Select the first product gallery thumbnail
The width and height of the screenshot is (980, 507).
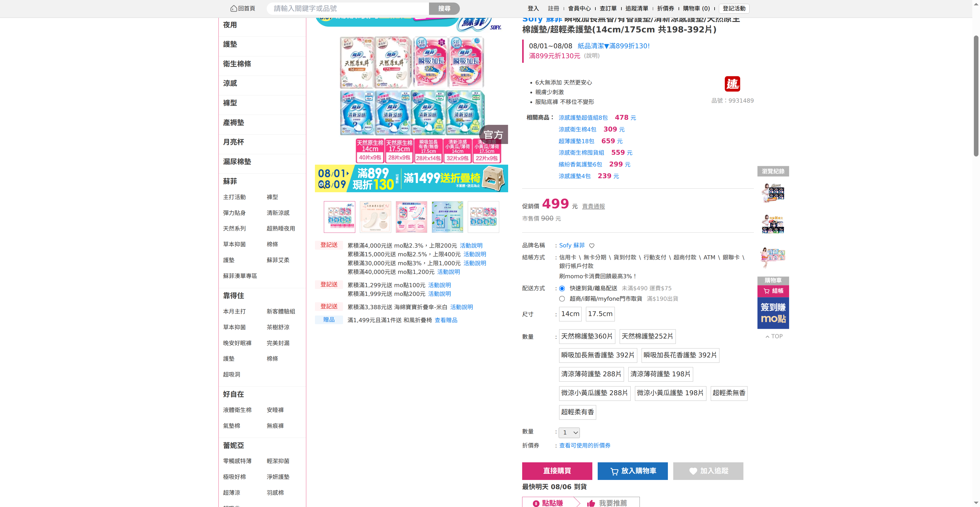click(x=339, y=217)
